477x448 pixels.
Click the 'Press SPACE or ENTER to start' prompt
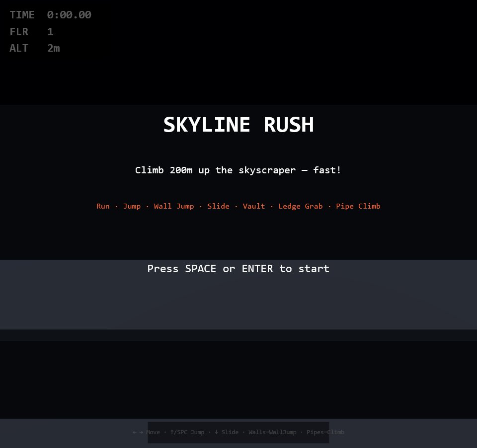(238, 269)
